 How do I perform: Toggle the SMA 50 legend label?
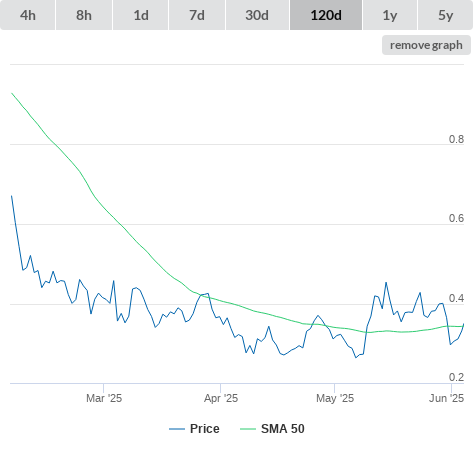pyautogui.click(x=283, y=429)
